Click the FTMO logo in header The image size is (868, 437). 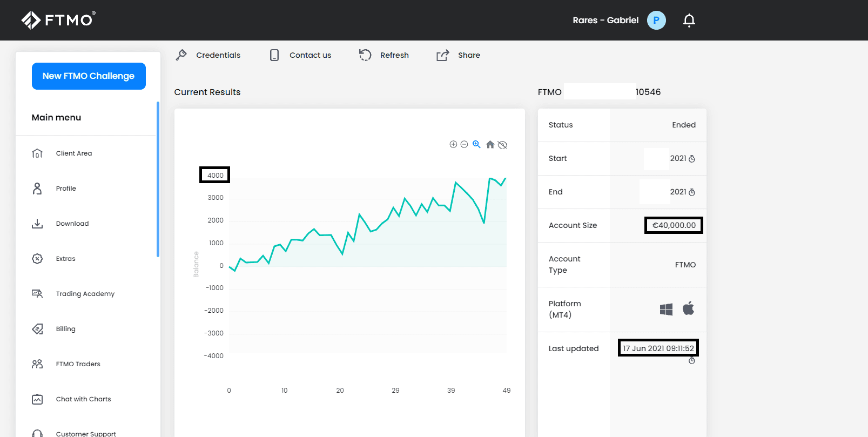[58, 20]
